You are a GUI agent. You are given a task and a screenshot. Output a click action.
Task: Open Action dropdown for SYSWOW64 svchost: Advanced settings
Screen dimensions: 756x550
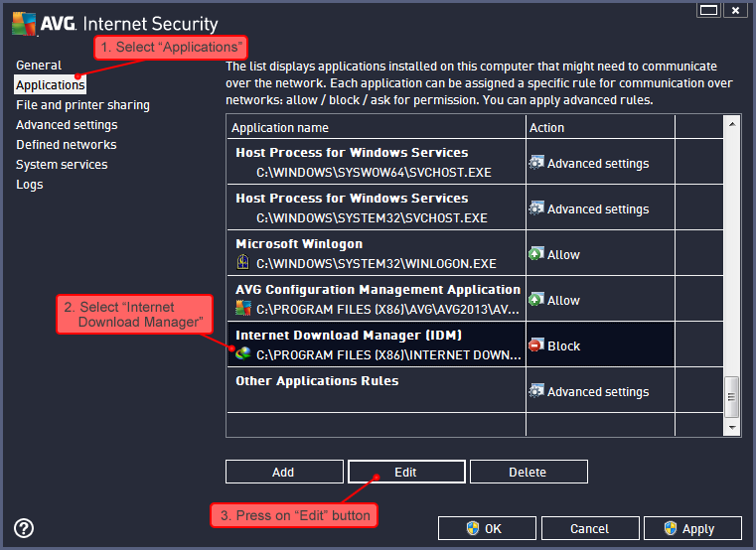point(600,163)
